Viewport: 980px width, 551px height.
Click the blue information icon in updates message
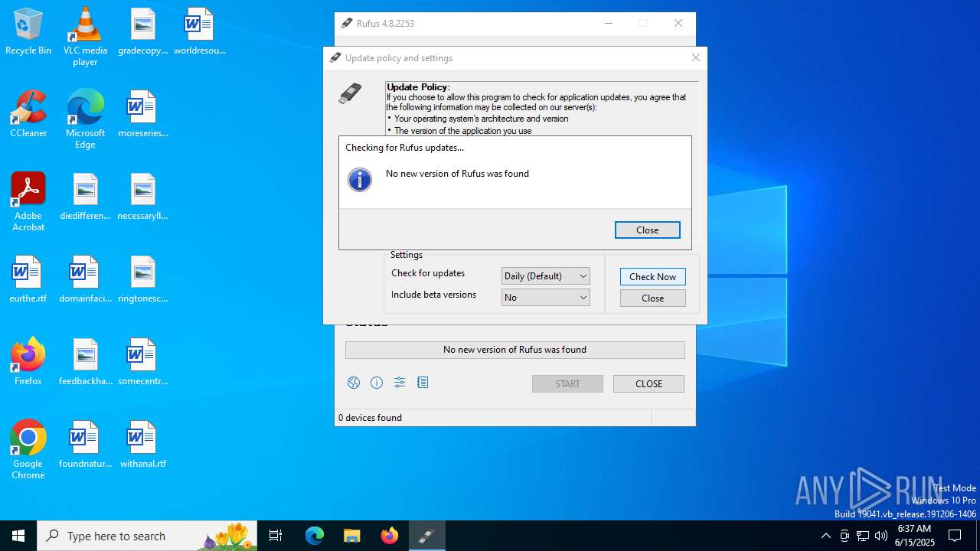tap(360, 180)
